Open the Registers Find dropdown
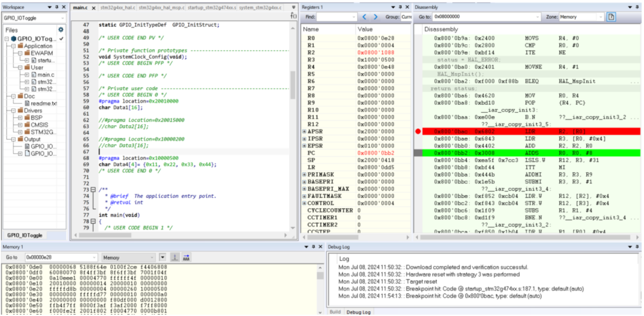This screenshot has width=644, height=316. [x=354, y=17]
